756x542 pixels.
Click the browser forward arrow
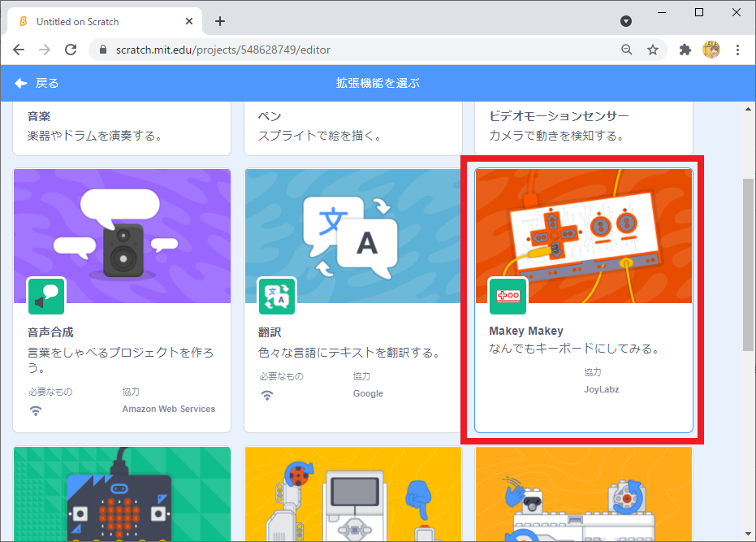pyautogui.click(x=45, y=50)
